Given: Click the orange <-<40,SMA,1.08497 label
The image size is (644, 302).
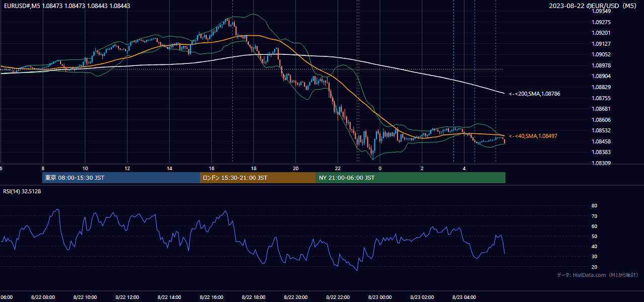Looking at the screenshot, I should click(533, 136).
